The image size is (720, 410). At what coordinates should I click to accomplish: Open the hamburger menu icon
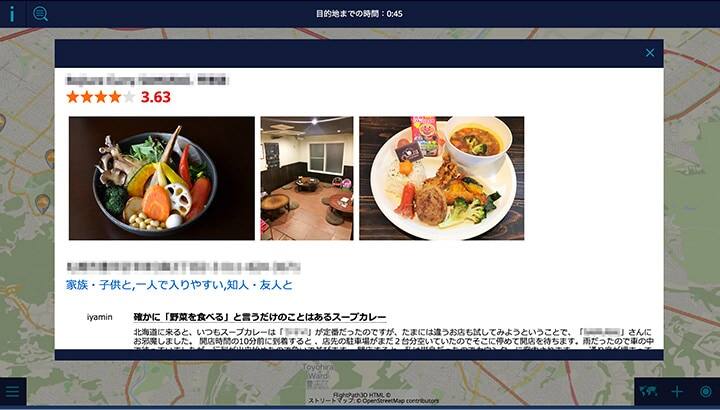pyautogui.click(x=12, y=392)
